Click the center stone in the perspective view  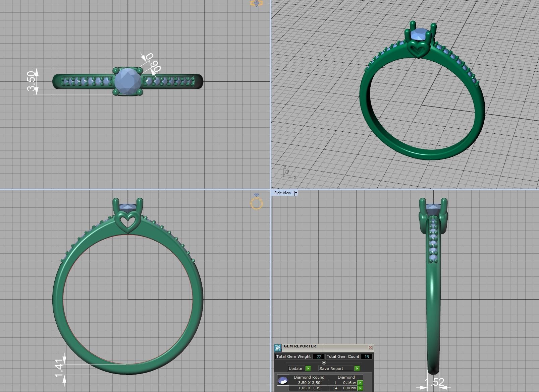pos(419,35)
